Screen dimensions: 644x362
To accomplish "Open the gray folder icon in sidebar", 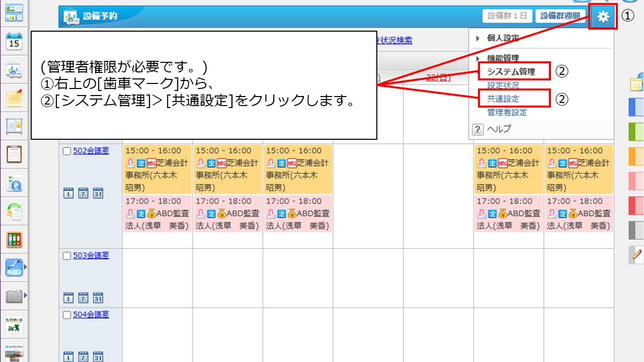I will click(x=14, y=296).
